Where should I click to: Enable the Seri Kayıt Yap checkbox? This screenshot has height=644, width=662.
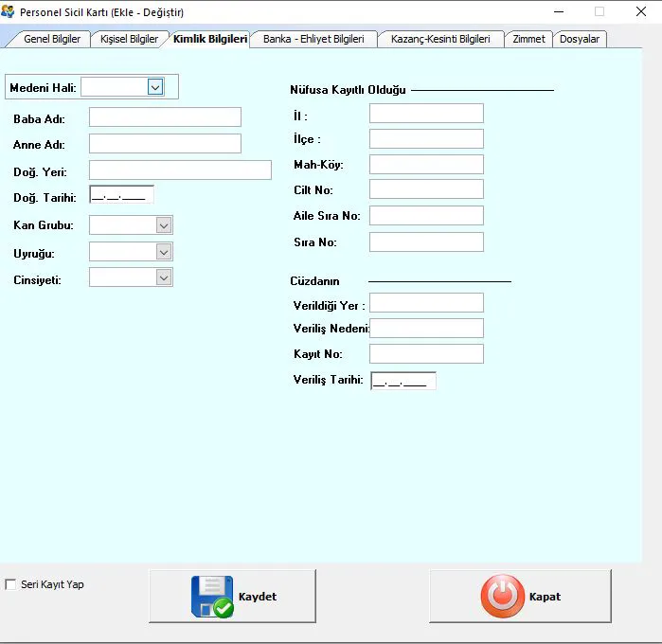click(x=11, y=584)
